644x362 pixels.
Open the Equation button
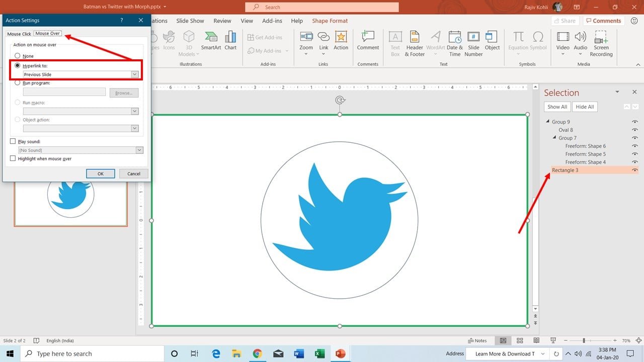[518, 43]
